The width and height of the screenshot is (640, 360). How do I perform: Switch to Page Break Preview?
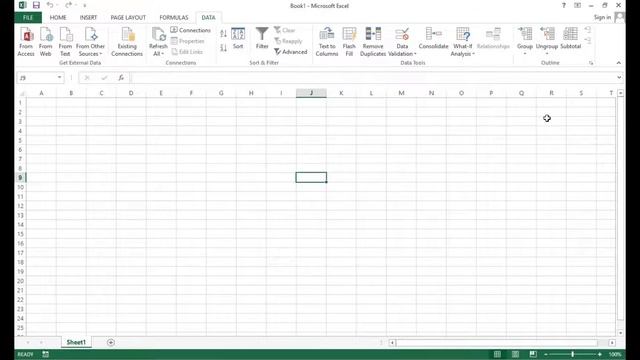(x=533, y=354)
